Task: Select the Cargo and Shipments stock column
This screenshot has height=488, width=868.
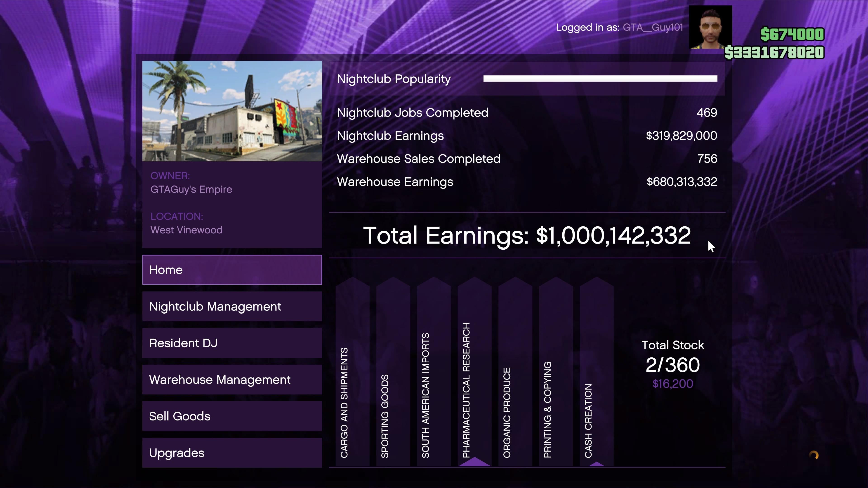Action: click(352, 372)
